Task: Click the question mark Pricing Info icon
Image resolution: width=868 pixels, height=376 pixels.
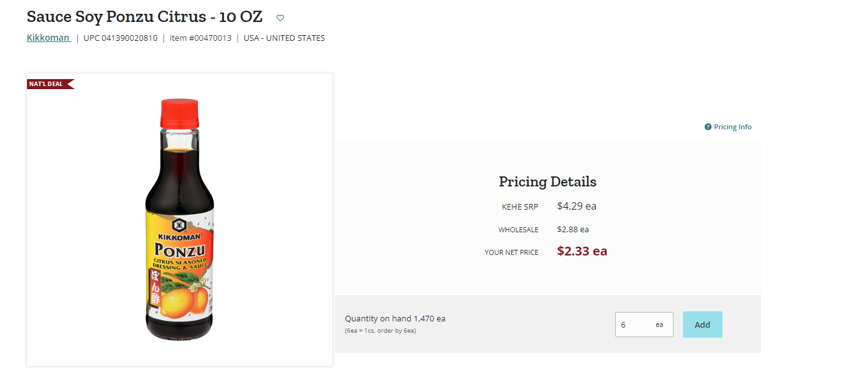Action: [x=708, y=127]
